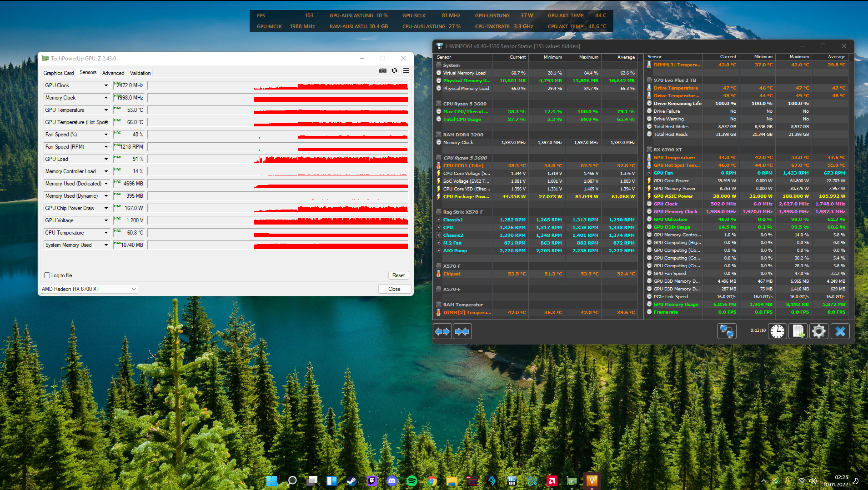
Task: Open the Widgets panel from taskbar
Action: coord(332,480)
